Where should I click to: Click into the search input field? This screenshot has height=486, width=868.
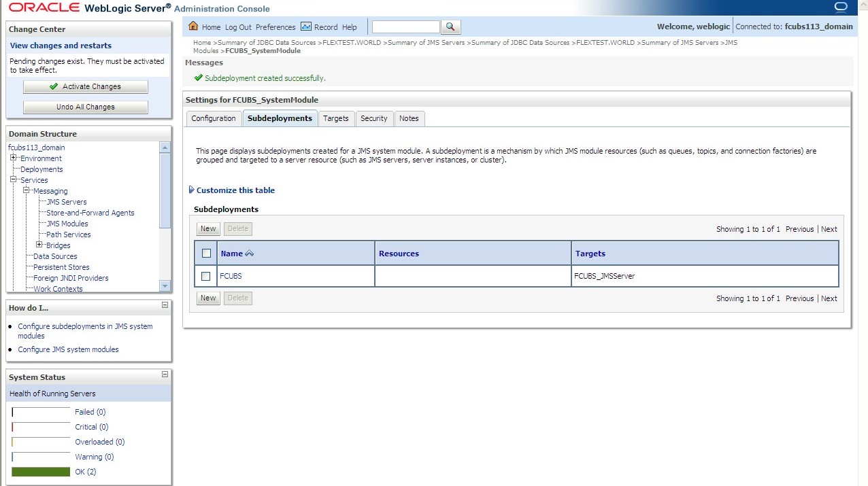pos(406,27)
